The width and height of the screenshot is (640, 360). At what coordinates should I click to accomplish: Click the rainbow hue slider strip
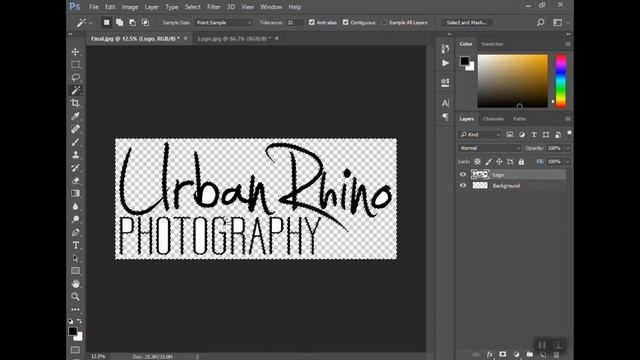point(561,81)
